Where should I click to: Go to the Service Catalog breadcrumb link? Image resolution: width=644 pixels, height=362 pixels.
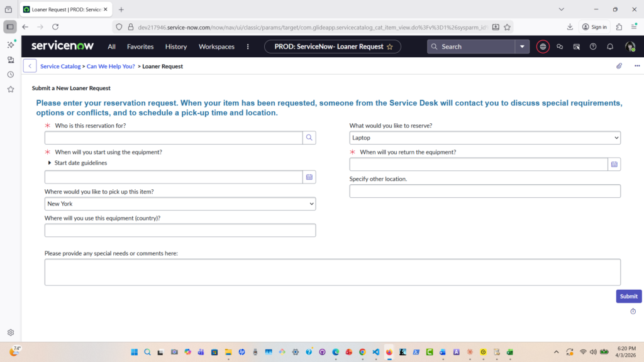60,66
